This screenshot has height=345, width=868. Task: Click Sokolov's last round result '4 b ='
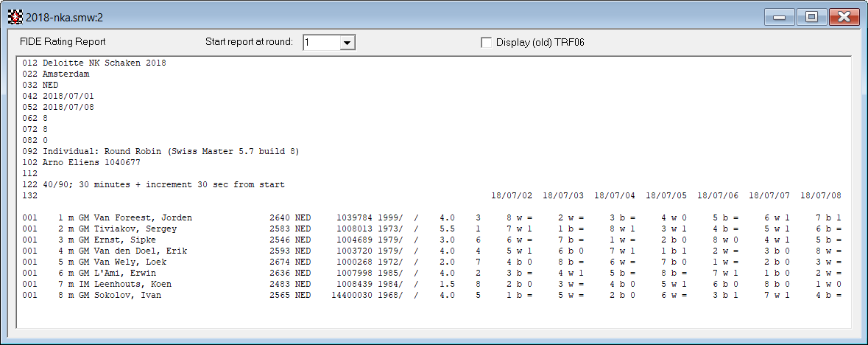coord(828,295)
